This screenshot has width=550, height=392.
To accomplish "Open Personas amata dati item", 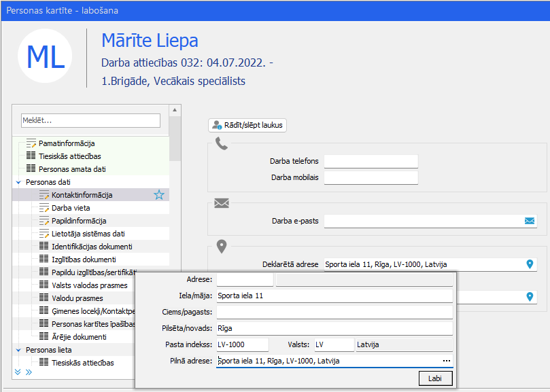I will point(72,169).
